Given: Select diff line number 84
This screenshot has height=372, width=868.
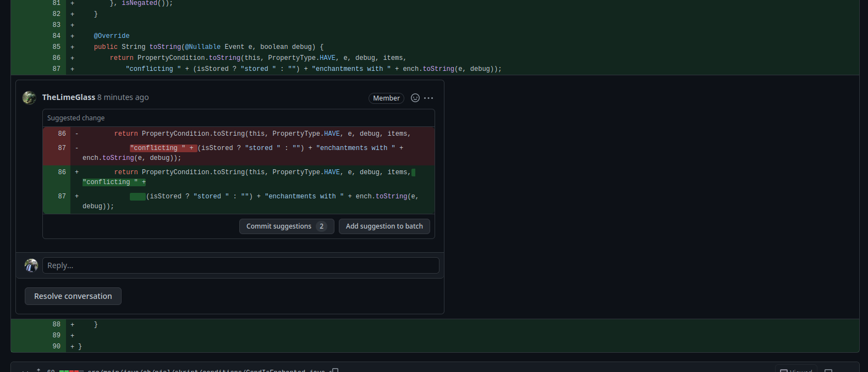Looking at the screenshot, I should (57, 36).
